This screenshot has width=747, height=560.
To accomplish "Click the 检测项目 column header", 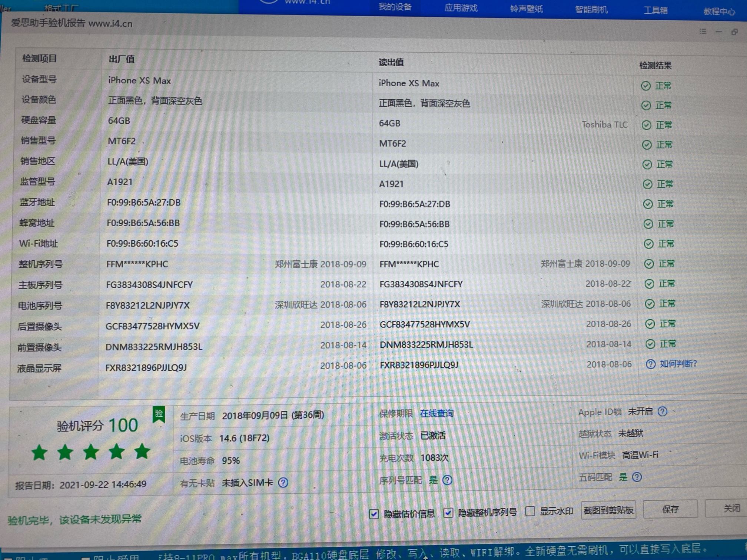I will point(40,58).
